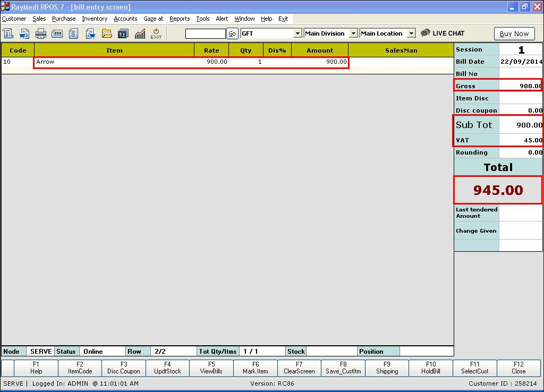Image resolution: width=544 pixels, height=392 pixels.
Task: Click the printer icon
Action: [x=40, y=33]
